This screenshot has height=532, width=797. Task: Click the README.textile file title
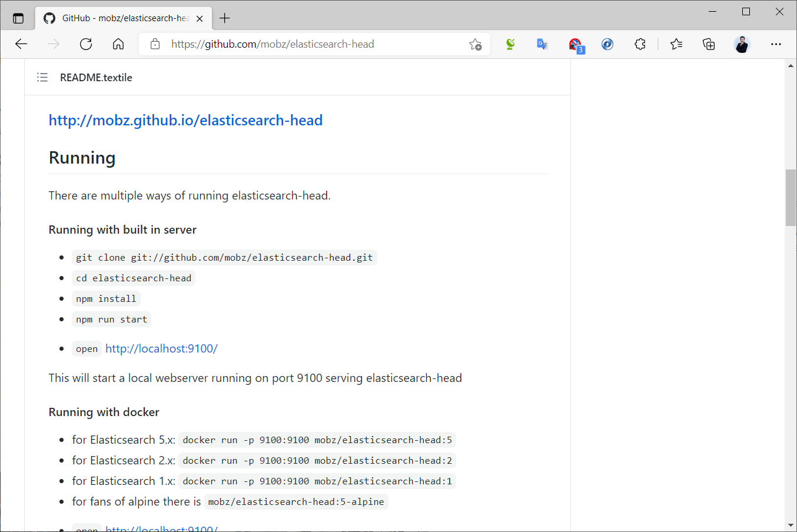[96, 78]
